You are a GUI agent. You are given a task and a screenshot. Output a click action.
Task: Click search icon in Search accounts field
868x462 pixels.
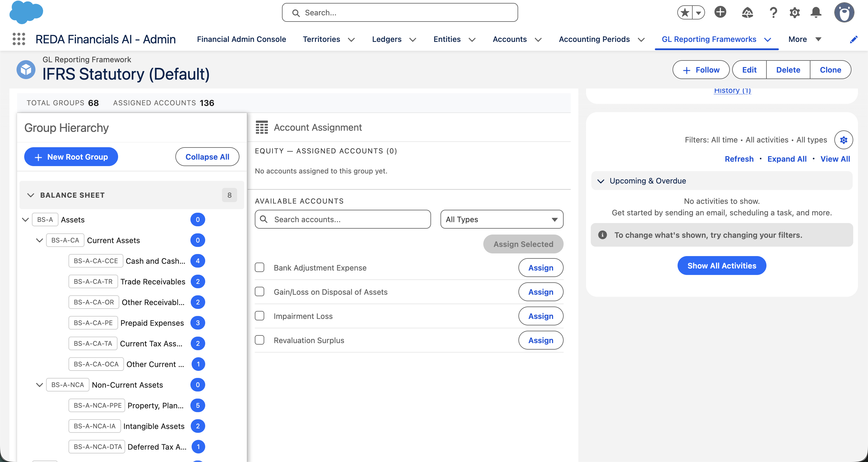click(x=264, y=219)
